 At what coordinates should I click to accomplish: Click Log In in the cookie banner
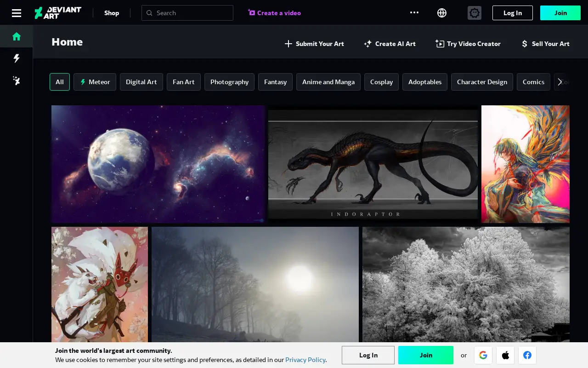(x=368, y=355)
